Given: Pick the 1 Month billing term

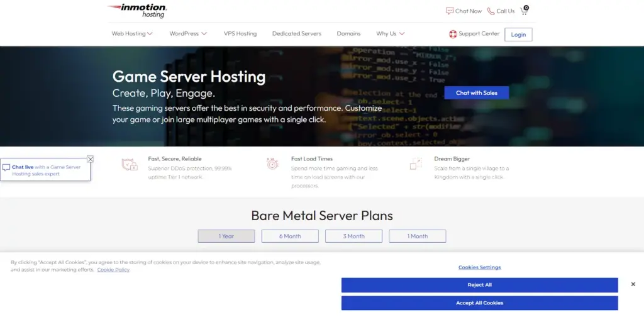Looking at the screenshot, I should tap(418, 236).
